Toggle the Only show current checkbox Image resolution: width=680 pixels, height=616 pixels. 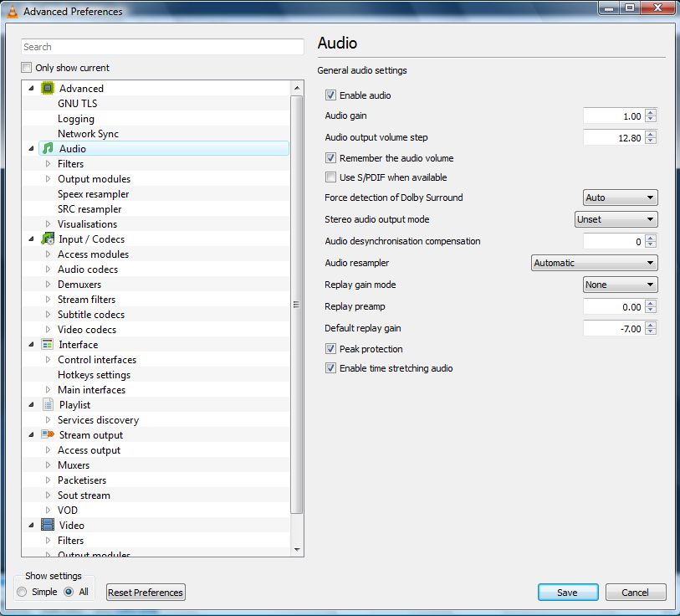[x=27, y=68]
